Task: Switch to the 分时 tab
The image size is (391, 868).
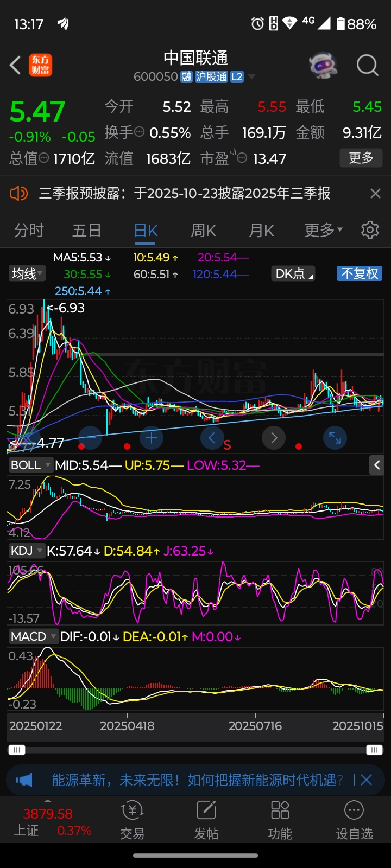Action: [29, 230]
